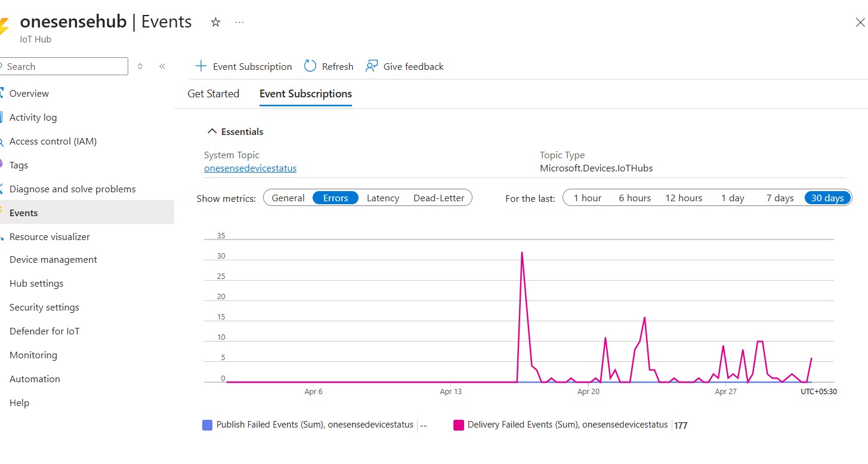The height and width of the screenshot is (464, 868).
Task: Switch to the Get Started tab
Action: [x=214, y=94]
